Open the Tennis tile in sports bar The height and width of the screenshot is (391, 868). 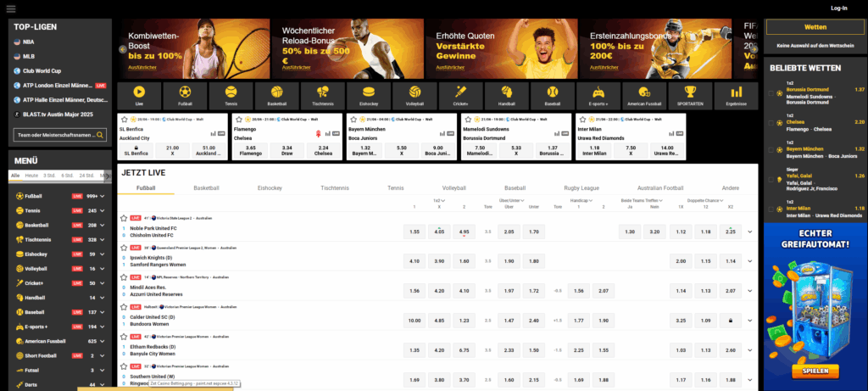coord(231,96)
